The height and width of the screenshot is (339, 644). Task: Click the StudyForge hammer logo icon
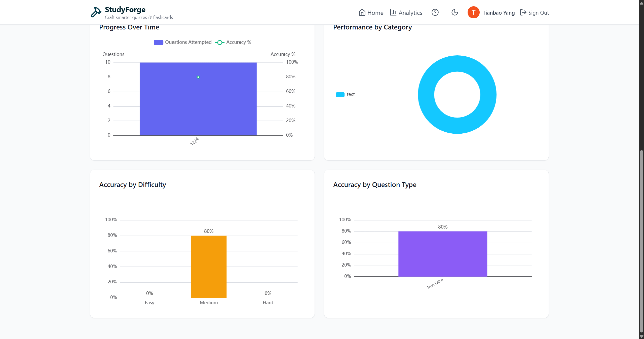click(96, 12)
